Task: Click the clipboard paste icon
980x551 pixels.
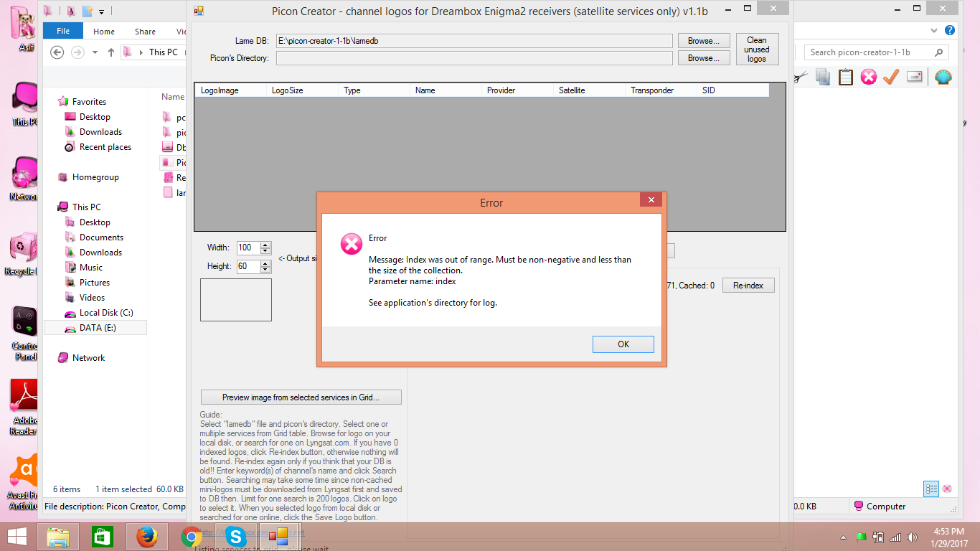Action: tap(846, 77)
